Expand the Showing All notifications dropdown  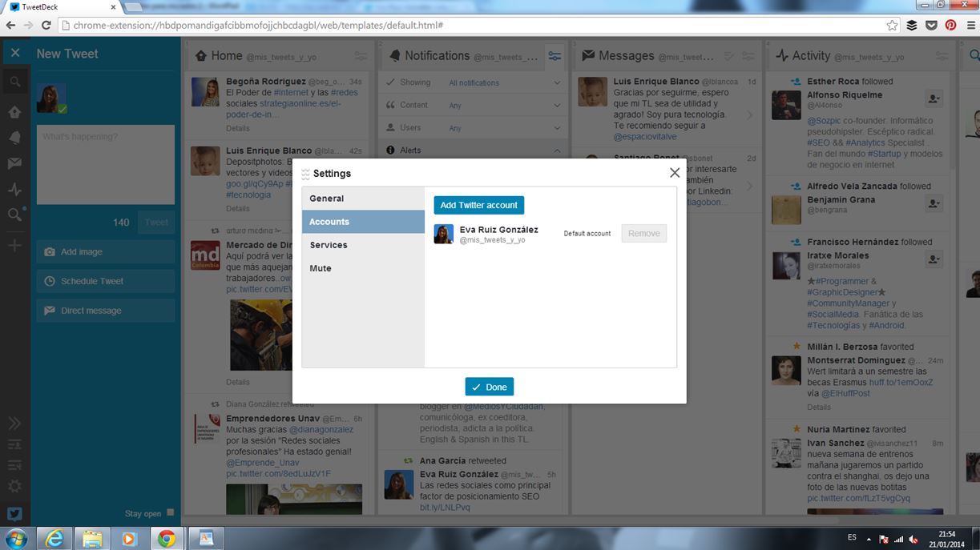coord(473,82)
